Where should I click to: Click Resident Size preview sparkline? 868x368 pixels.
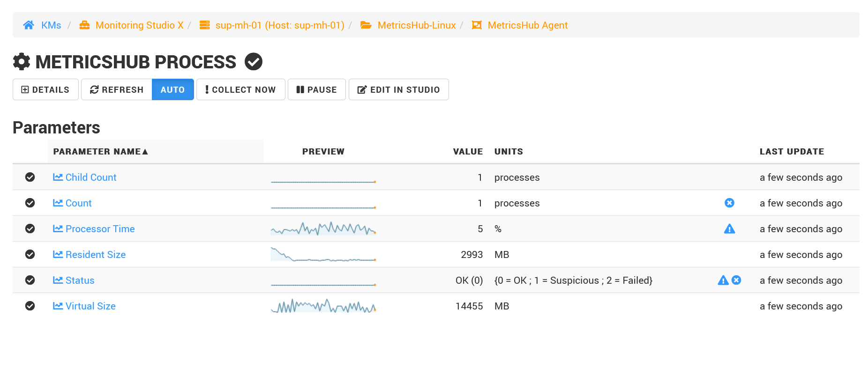323,254
